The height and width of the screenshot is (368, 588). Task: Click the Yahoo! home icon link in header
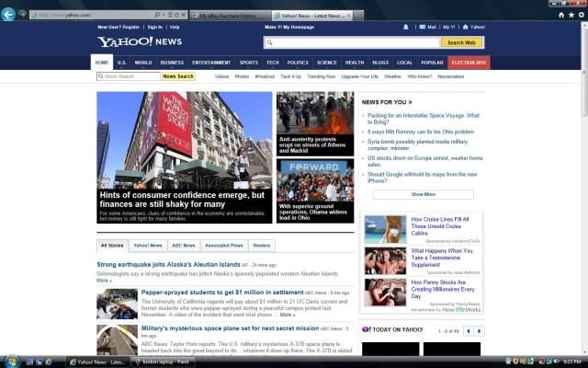474,27
